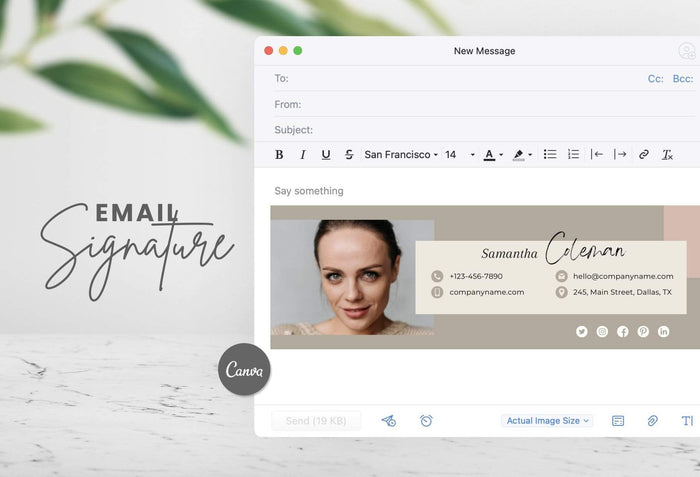Insert a bulleted list
Image resolution: width=700 pixels, height=477 pixels.
[550, 154]
